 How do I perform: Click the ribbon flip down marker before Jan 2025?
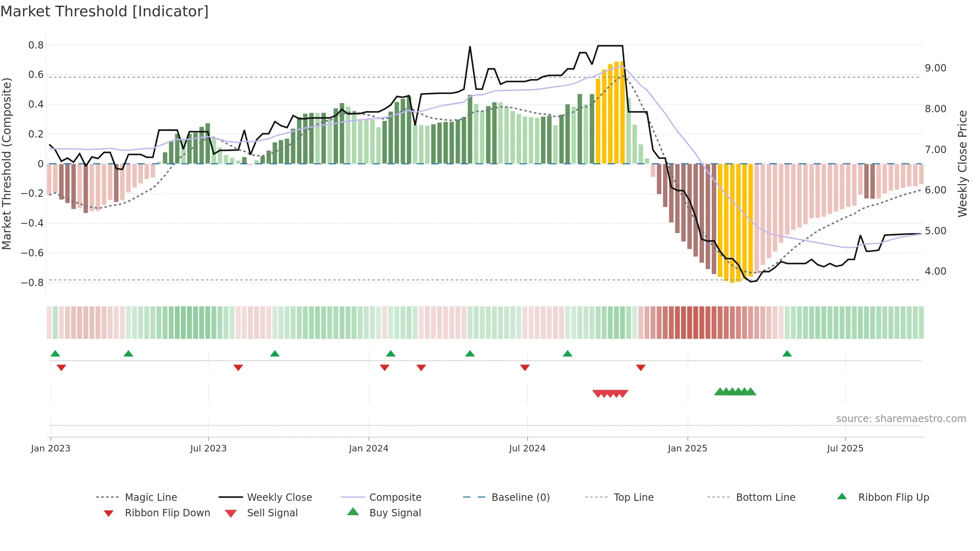pos(641,368)
